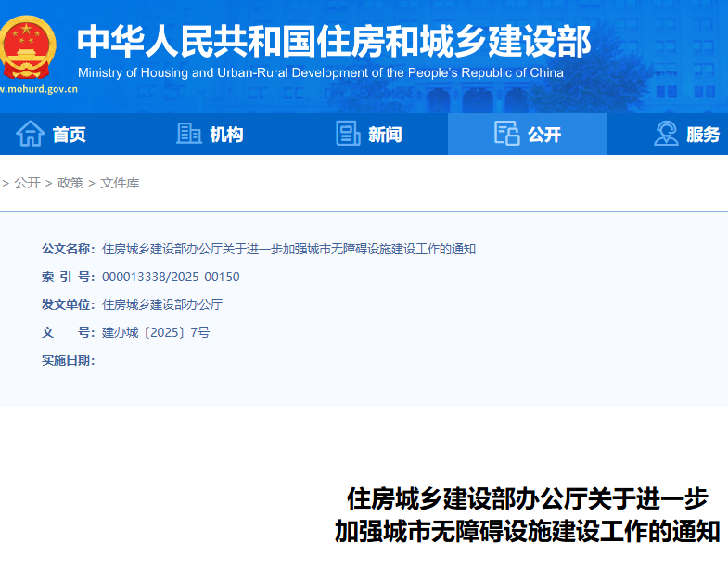The height and width of the screenshot is (568, 728).
Task: Click the 公开 document icon
Action: (506, 134)
